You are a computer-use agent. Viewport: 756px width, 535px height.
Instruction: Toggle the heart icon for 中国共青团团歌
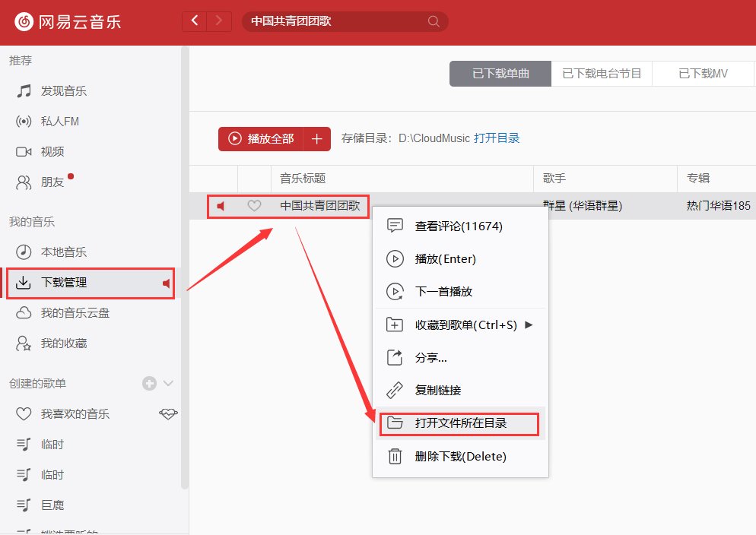[254, 206]
